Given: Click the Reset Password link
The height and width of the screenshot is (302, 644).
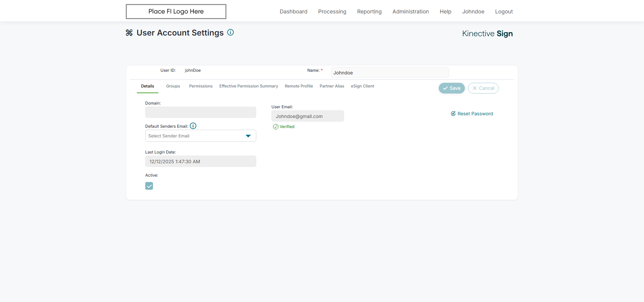Looking at the screenshot, I should [x=472, y=114].
